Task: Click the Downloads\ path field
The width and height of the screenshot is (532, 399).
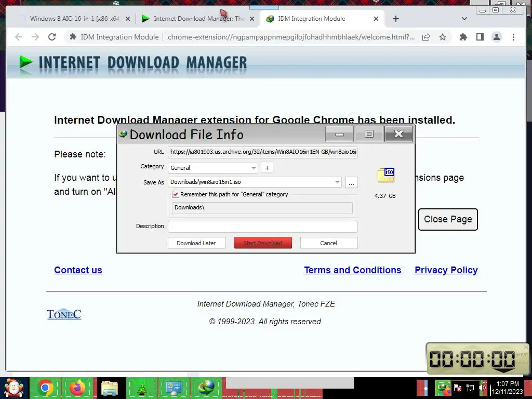Action: (x=262, y=208)
